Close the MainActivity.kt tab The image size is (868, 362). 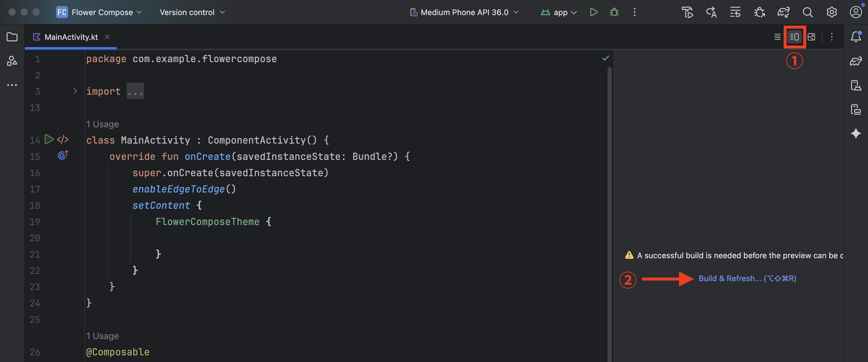pos(107,37)
